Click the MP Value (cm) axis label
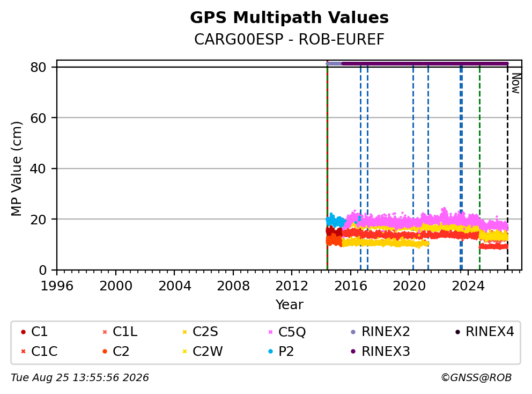Image resolution: width=532 pixels, height=394 pixels. [x=16, y=169]
